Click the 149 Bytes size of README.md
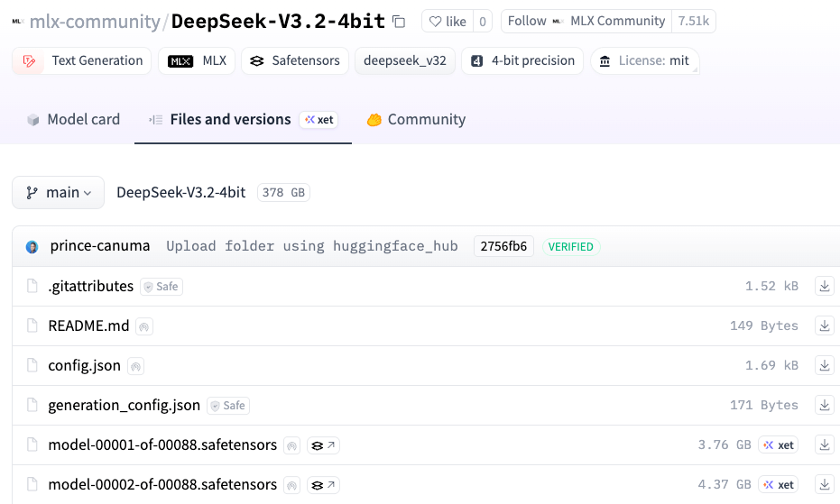 pos(764,325)
